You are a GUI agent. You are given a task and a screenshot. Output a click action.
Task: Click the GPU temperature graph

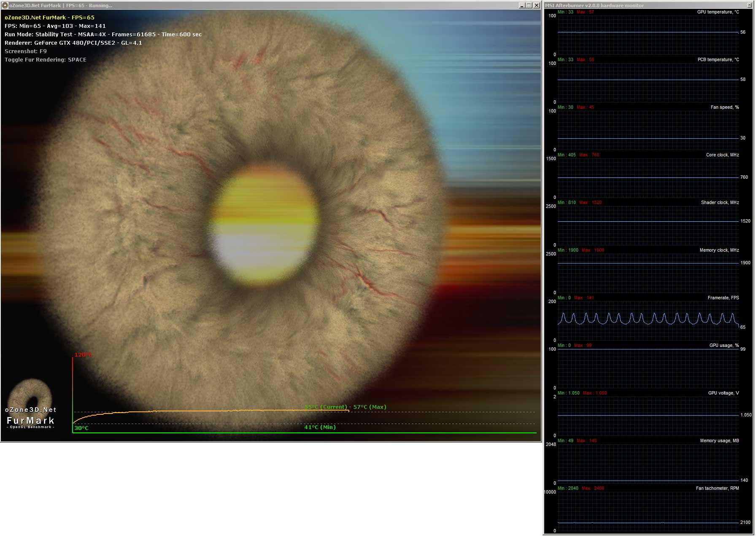coord(648,35)
